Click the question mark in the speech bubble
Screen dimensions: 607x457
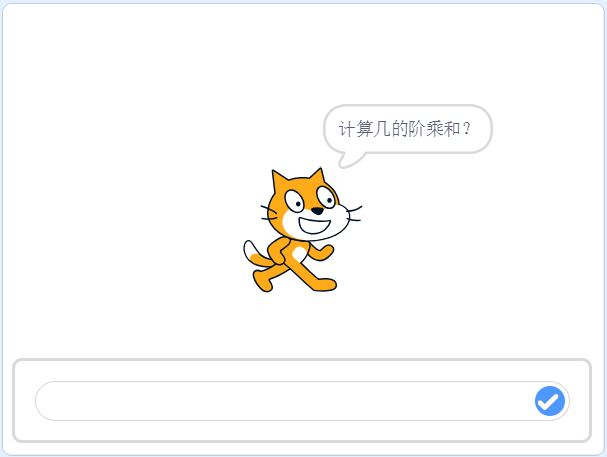467,128
